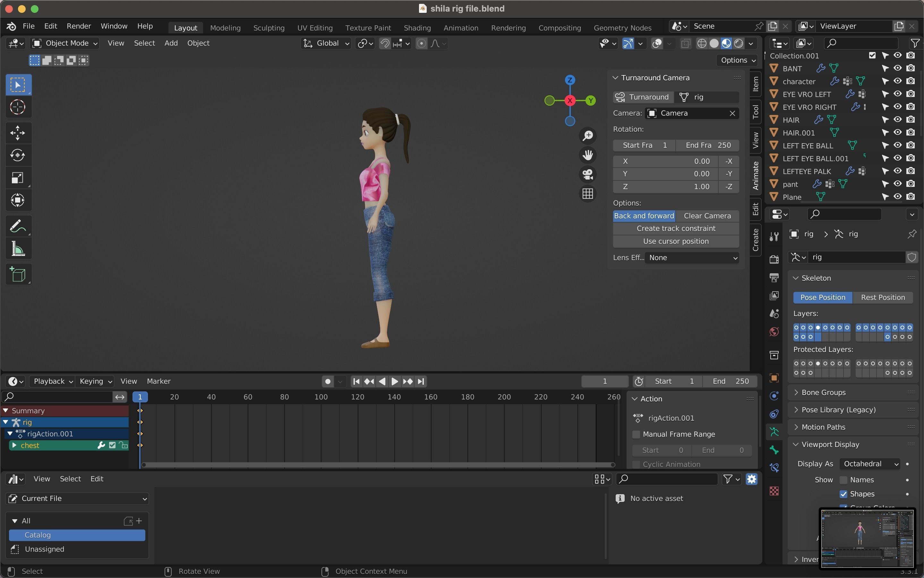The width and height of the screenshot is (924, 578).
Task: Open the Lens Effect None dropdown
Action: click(x=692, y=258)
